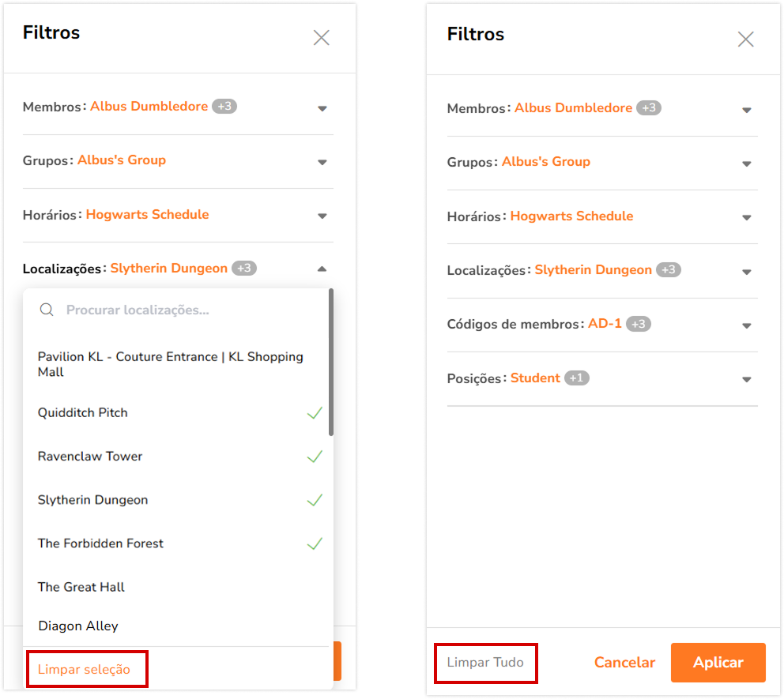Viewport: 784px width, 699px height.
Task: Open Códigos de membros dropdown
Action: coord(746,325)
